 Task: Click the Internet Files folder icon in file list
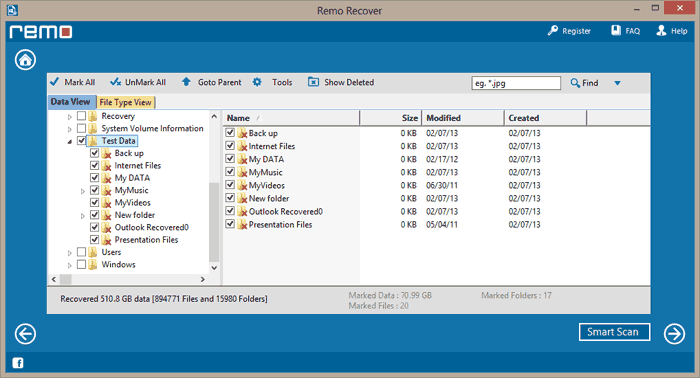[x=242, y=146]
